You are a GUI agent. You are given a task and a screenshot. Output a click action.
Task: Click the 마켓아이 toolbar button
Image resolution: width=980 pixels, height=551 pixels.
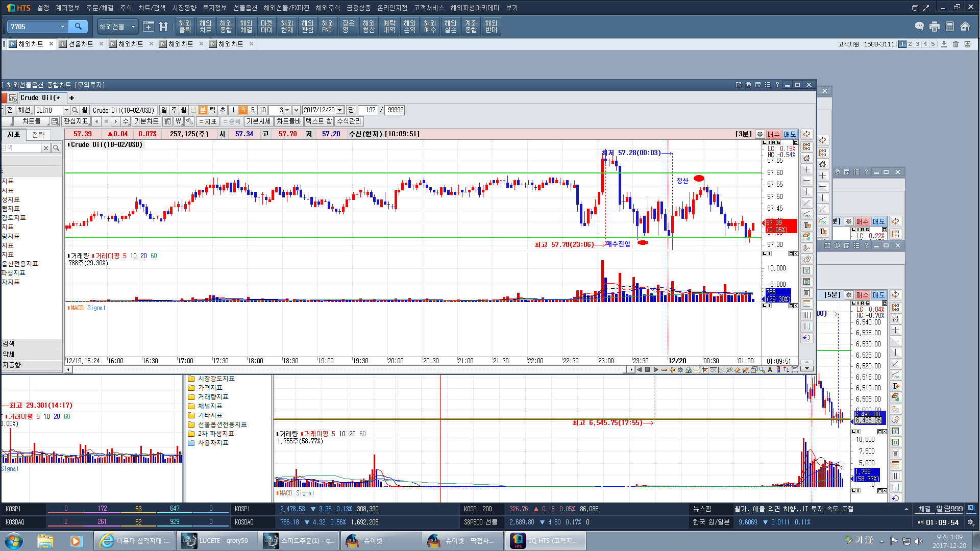pos(266,27)
